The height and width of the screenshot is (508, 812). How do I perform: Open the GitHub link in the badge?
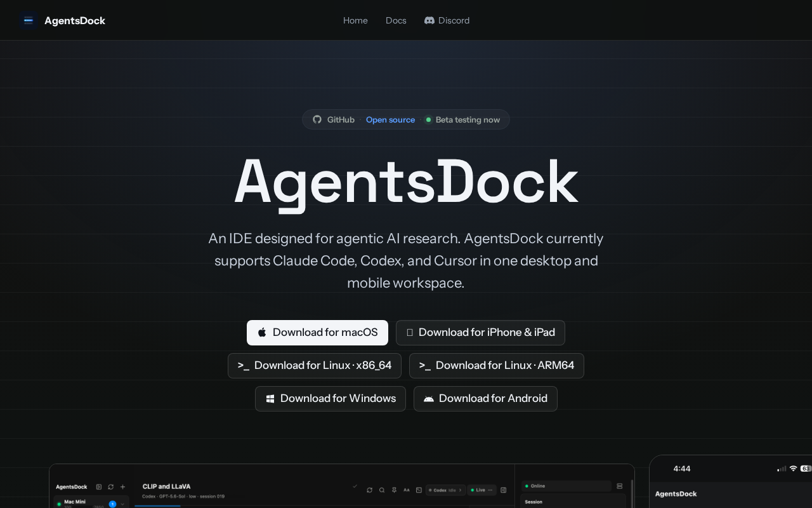pos(334,119)
